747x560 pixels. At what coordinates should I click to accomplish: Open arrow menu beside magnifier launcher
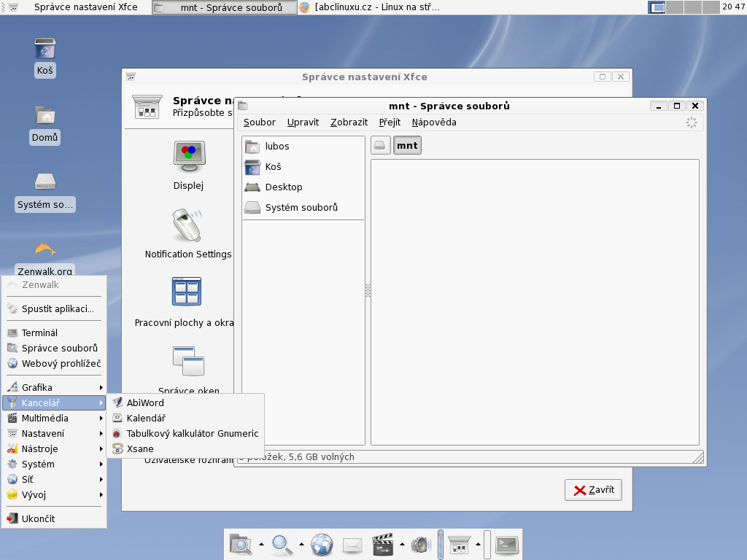pyautogui.click(x=301, y=544)
